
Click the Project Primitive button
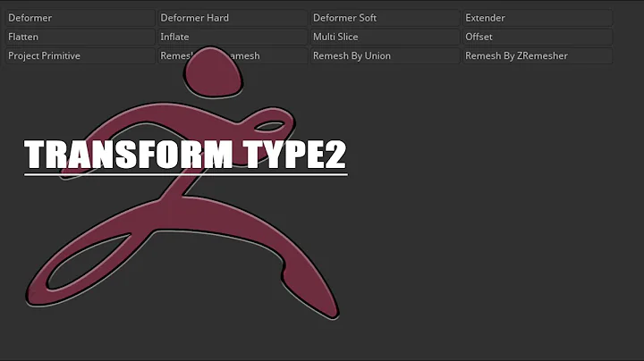(x=80, y=55)
